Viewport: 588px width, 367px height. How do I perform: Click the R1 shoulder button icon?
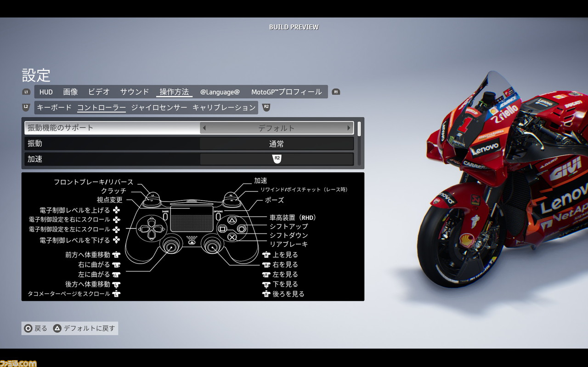pos(336,92)
